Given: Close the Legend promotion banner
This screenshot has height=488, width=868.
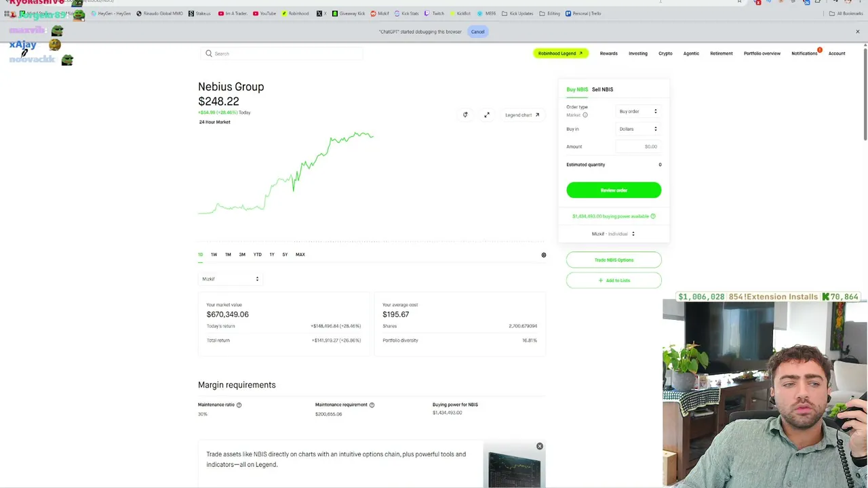Looking at the screenshot, I should coord(540,447).
